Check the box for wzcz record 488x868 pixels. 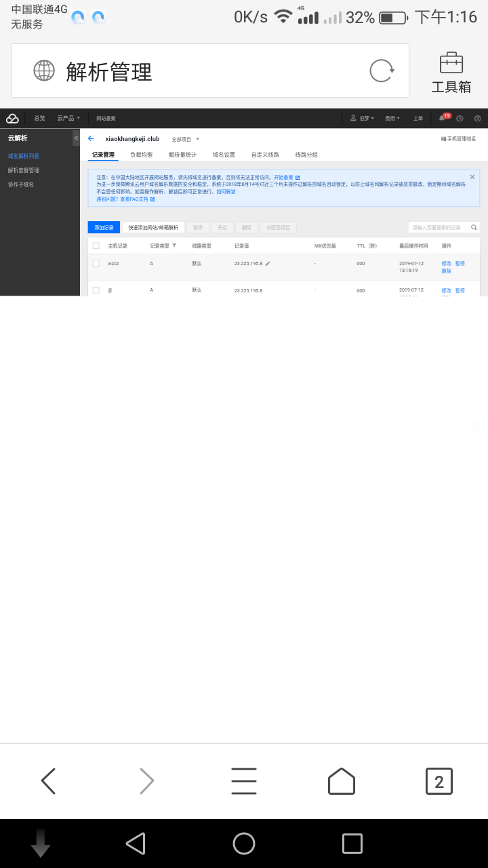96,263
